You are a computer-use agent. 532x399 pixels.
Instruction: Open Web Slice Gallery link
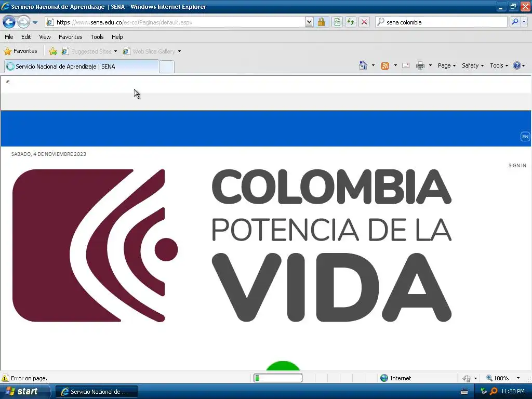(149, 51)
